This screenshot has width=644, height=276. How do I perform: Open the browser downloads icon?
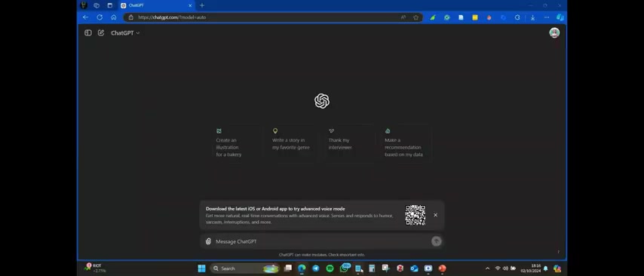[x=532, y=17]
